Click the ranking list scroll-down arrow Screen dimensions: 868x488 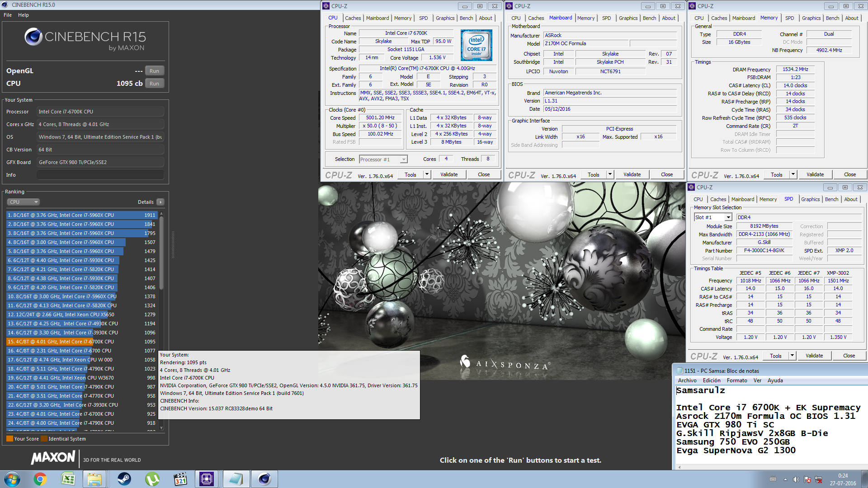coord(161,428)
